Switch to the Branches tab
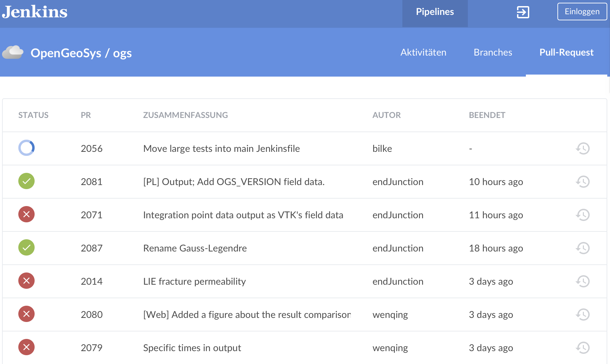Viewport: 610px width, 364px height. pyautogui.click(x=493, y=52)
